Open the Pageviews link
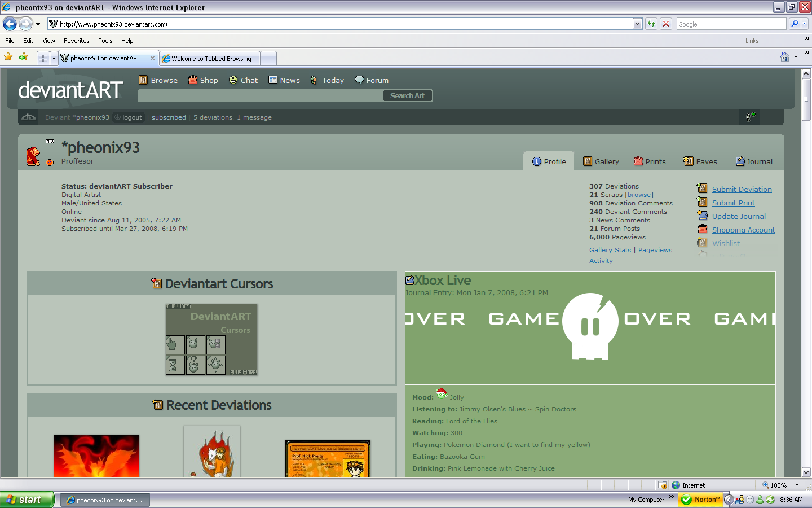Screen dimensions: 812x508 coord(655,250)
